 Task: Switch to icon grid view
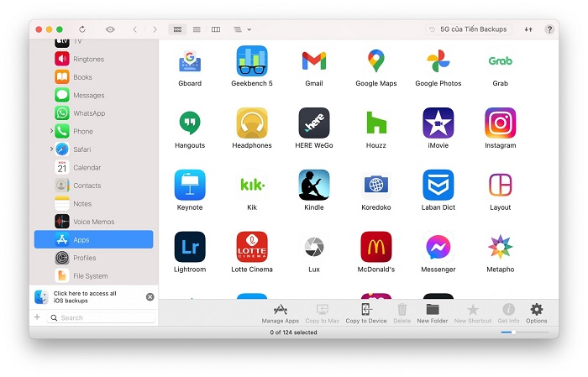click(177, 29)
